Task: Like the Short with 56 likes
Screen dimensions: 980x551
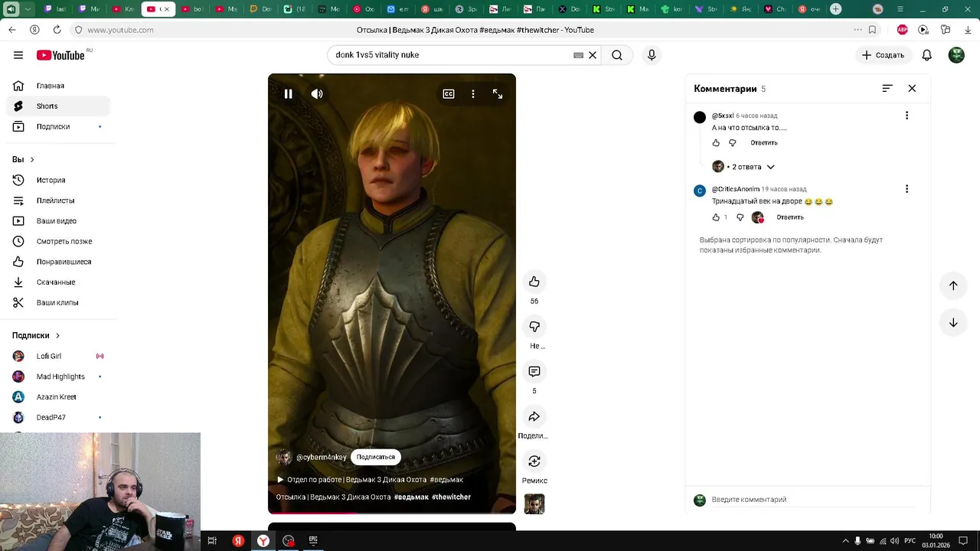Action: 534,282
